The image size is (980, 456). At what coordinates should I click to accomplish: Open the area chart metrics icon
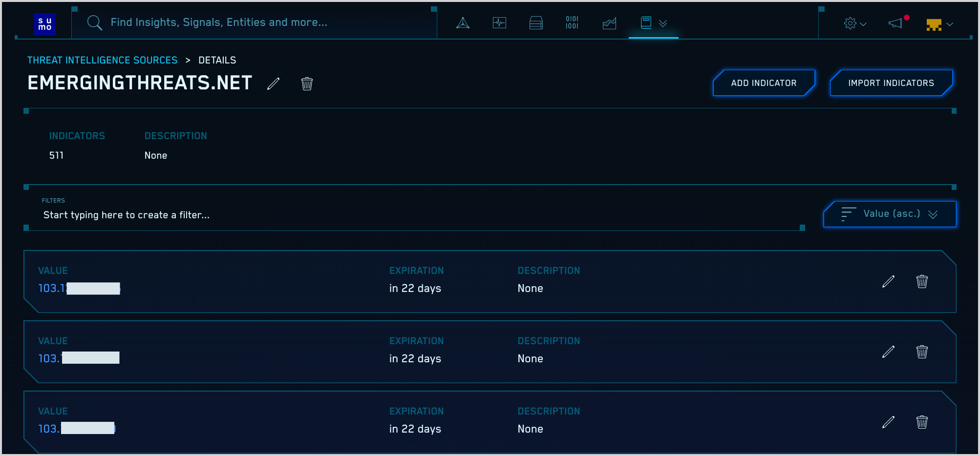pyautogui.click(x=609, y=23)
